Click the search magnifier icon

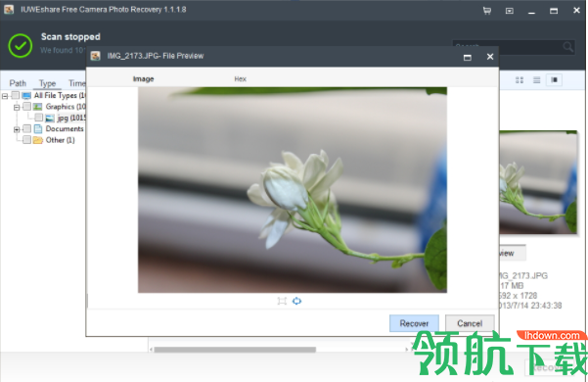pyautogui.click(x=567, y=47)
